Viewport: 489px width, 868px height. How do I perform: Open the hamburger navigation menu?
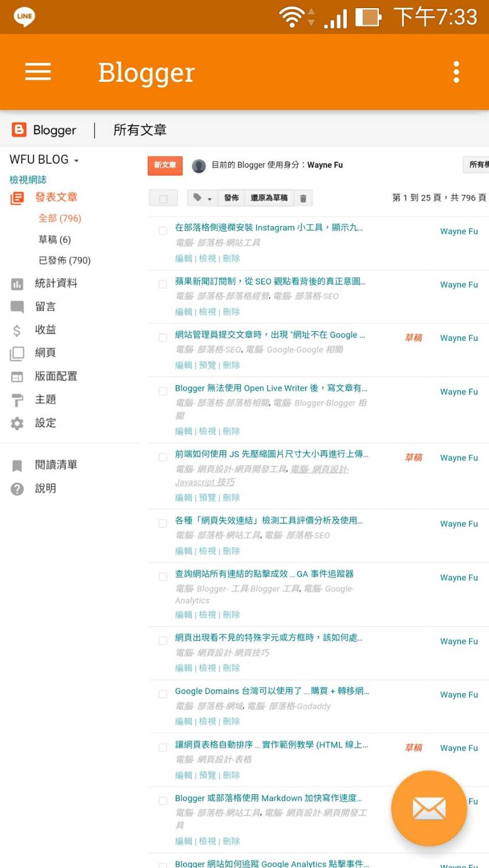(38, 72)
